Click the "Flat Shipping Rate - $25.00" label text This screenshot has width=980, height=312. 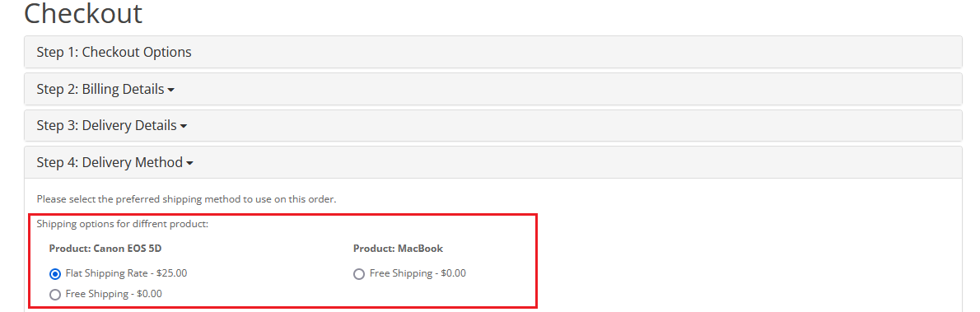126,273
